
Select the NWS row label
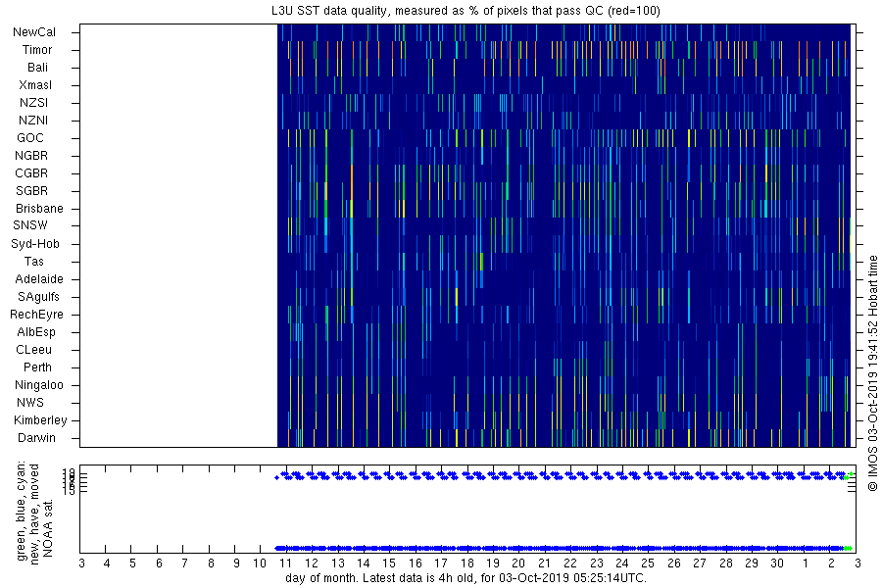tap(30, 403)
